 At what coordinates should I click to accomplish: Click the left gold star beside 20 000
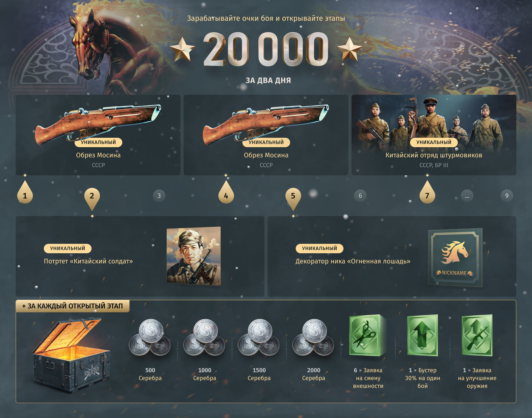(182, 49)
